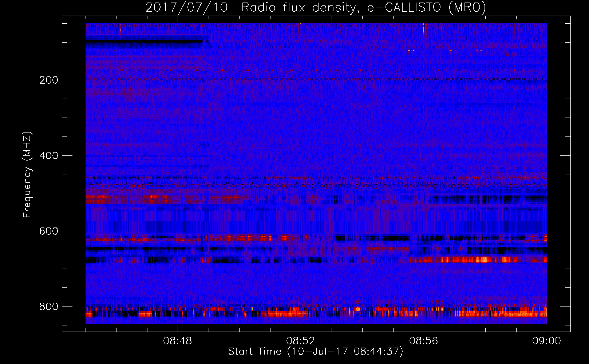Click the plot title "Radio flux density, e-CALLISTO (MRO)"
This screenshot has height=364, width=589.
coord(364,7)
